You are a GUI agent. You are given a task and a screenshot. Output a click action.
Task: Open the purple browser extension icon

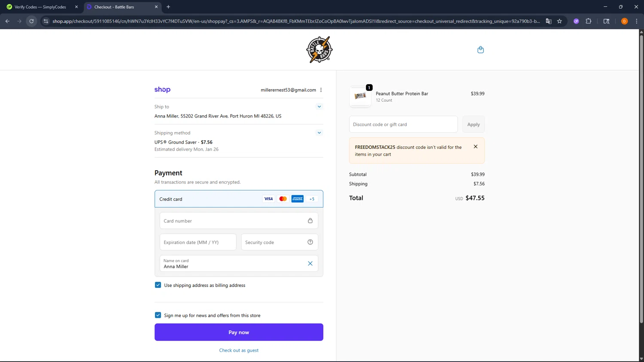tap(576, 21)
